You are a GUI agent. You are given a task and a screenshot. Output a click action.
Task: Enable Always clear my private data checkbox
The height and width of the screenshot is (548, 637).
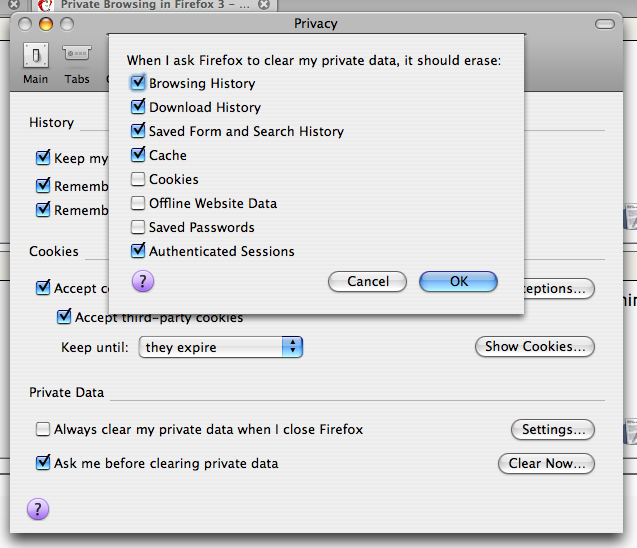point(43,429)
